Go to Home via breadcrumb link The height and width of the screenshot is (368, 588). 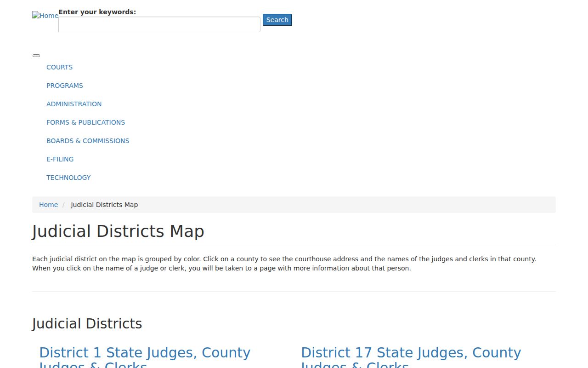[x=48, y=205]
